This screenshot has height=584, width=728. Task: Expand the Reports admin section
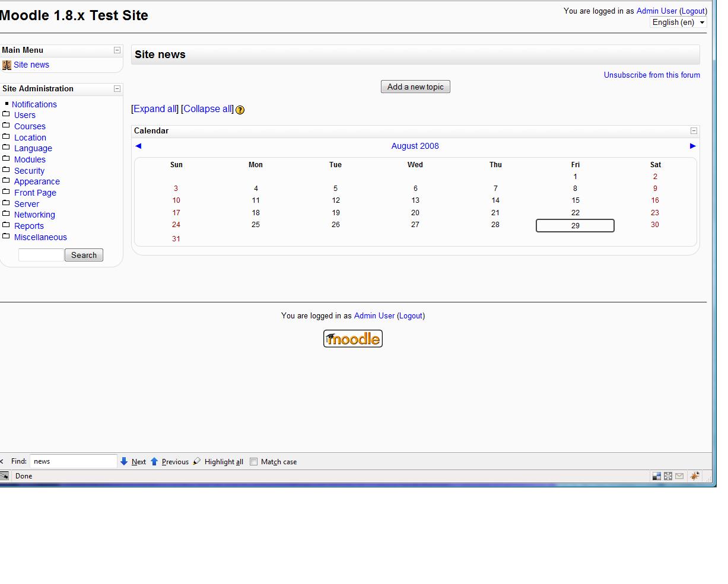tap(29, 226)
